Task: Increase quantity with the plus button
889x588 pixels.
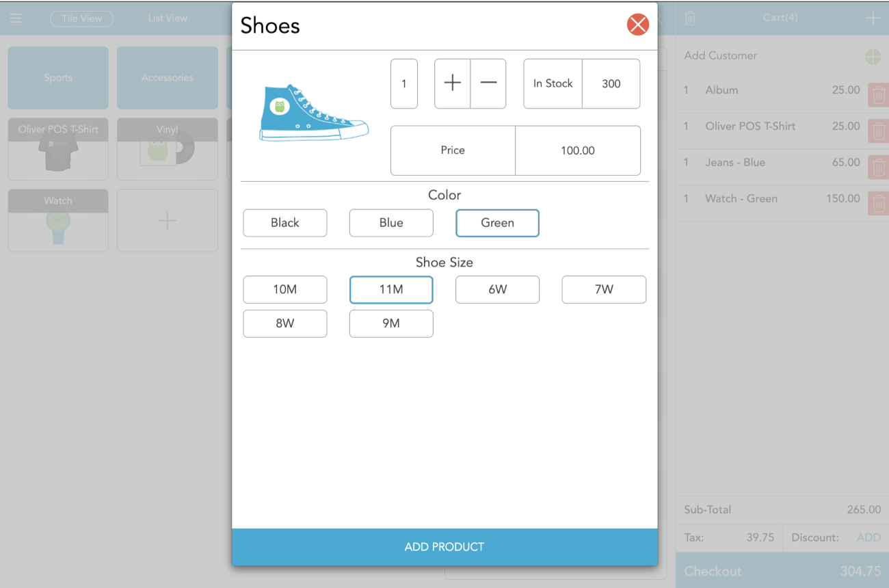Action: click(x=453, y=83)
